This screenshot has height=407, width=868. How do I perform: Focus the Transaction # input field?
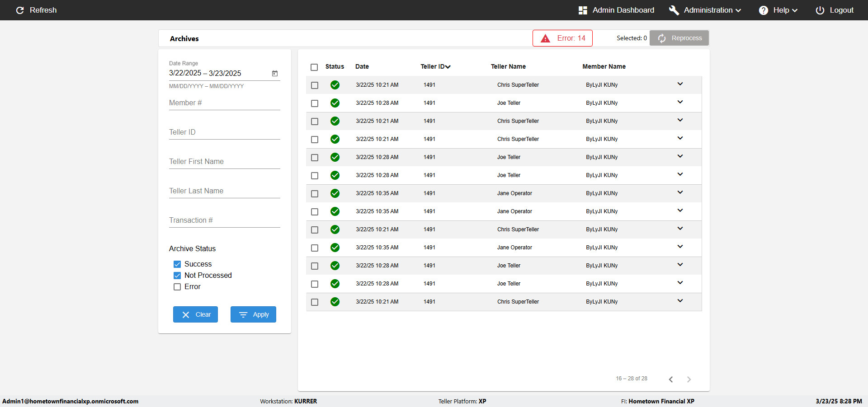tap(224, 220)
